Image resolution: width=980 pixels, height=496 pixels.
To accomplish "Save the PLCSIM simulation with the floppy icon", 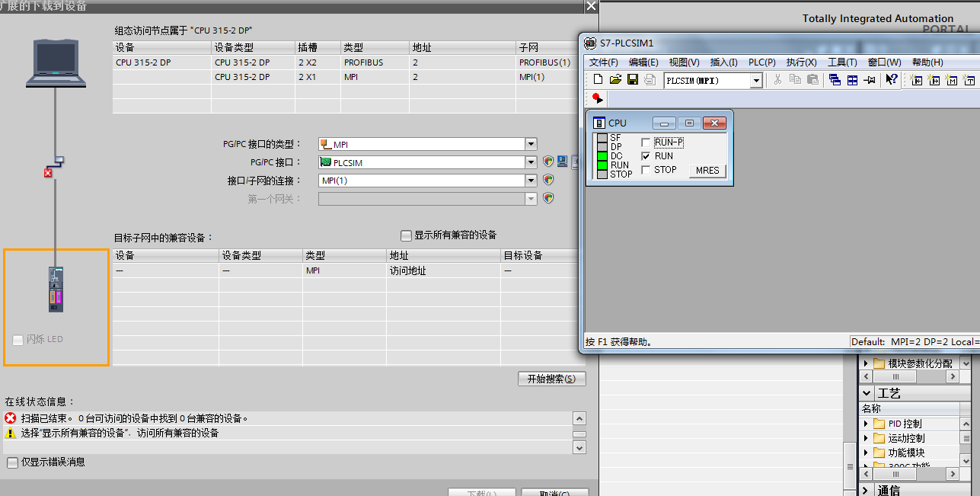I will [x=632, y=80].
